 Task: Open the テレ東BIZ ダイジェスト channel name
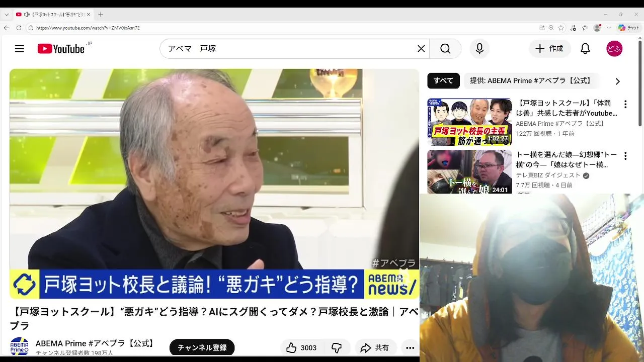tap(548, 175)
